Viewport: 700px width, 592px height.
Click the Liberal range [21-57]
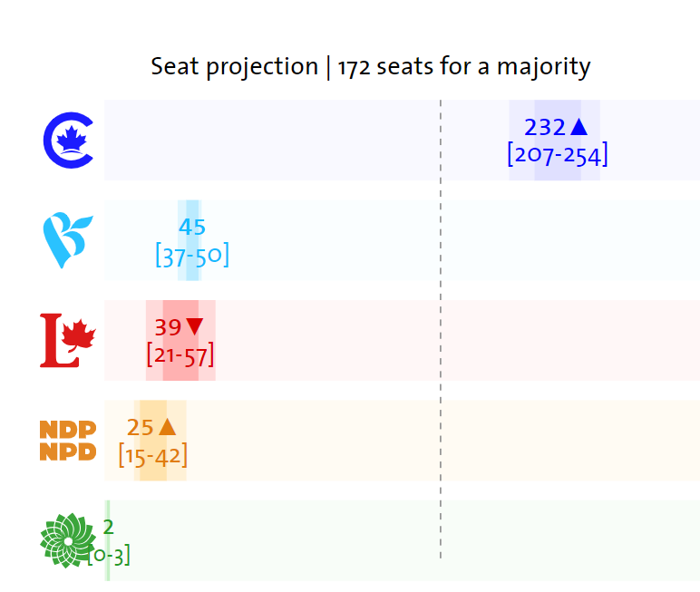click(x=180, y=355)
